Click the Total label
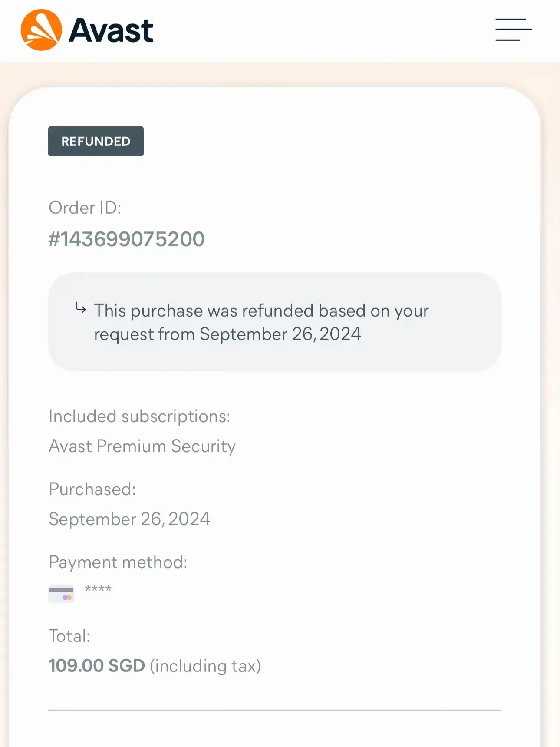This screenshot has width=560, height=747. 69,636
